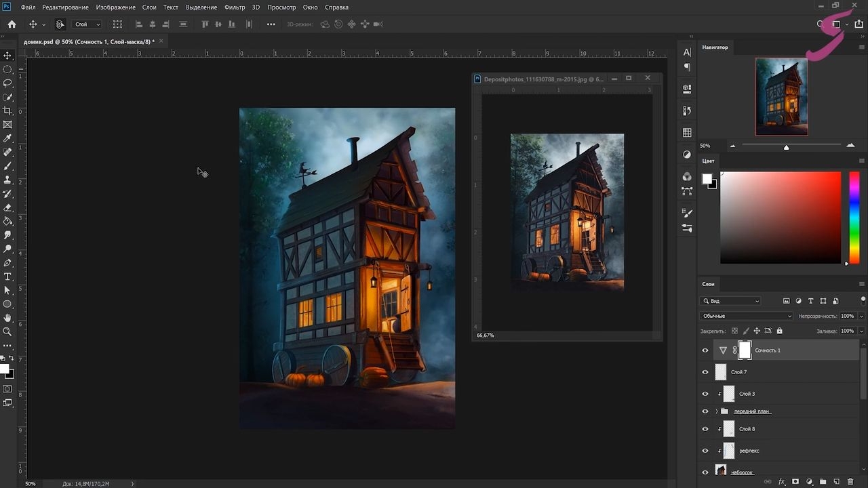Screen dimensions: 868x488
Task: Open the Move tool preset picker arrow
Action: pyautogui.click(x=43, y=24)
